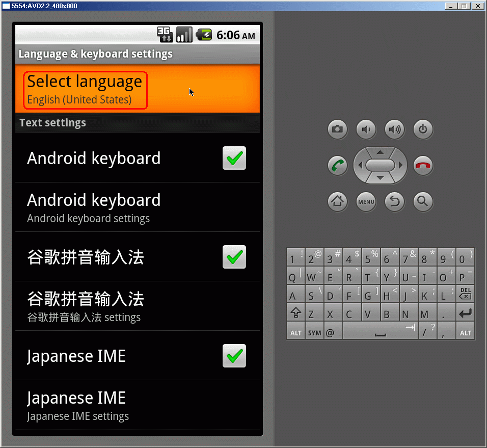Toggle the Android keyboard checkbox

pos(234,158)
